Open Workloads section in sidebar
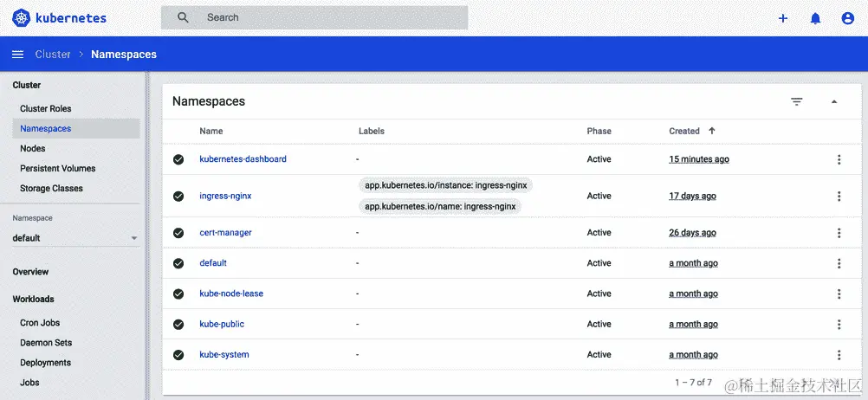This screenshot has height=400, width=868. coord(33,299)
